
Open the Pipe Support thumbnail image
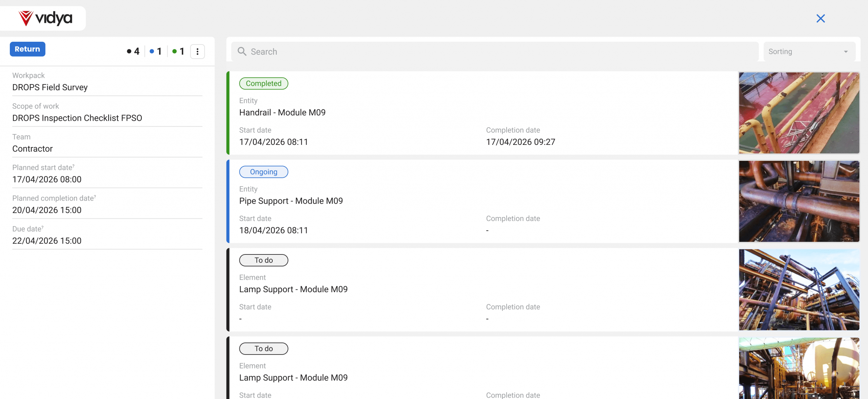[799, 201]
